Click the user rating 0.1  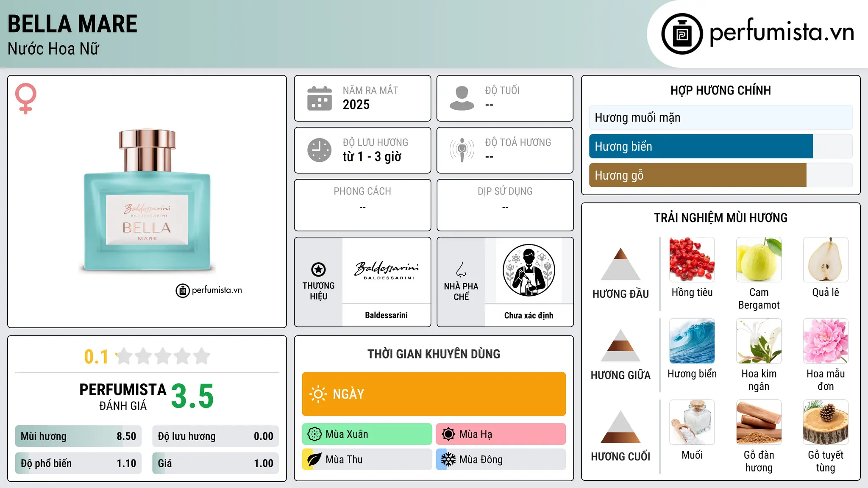point(96,357)
